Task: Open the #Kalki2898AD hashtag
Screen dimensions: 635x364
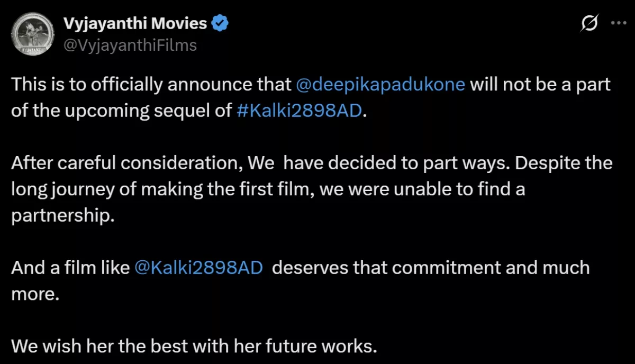Action: tap(300, 112)
